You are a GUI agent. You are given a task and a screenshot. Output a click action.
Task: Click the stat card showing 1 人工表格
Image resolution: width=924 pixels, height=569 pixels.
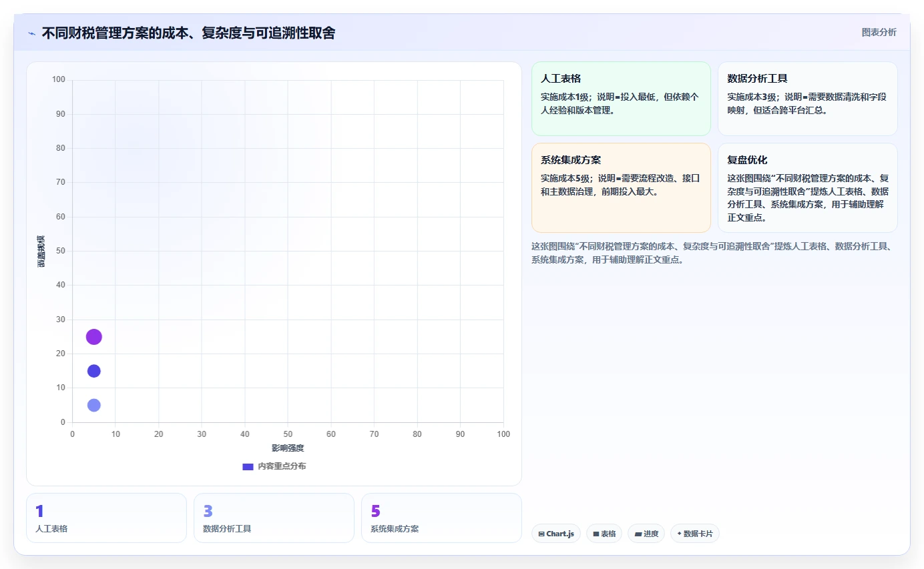106,518
